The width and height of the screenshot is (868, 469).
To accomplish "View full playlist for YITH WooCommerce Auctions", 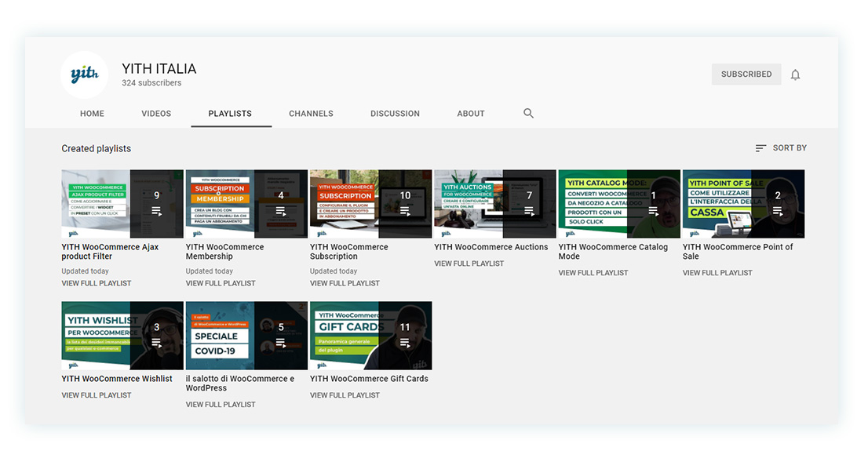I will 469,264.
